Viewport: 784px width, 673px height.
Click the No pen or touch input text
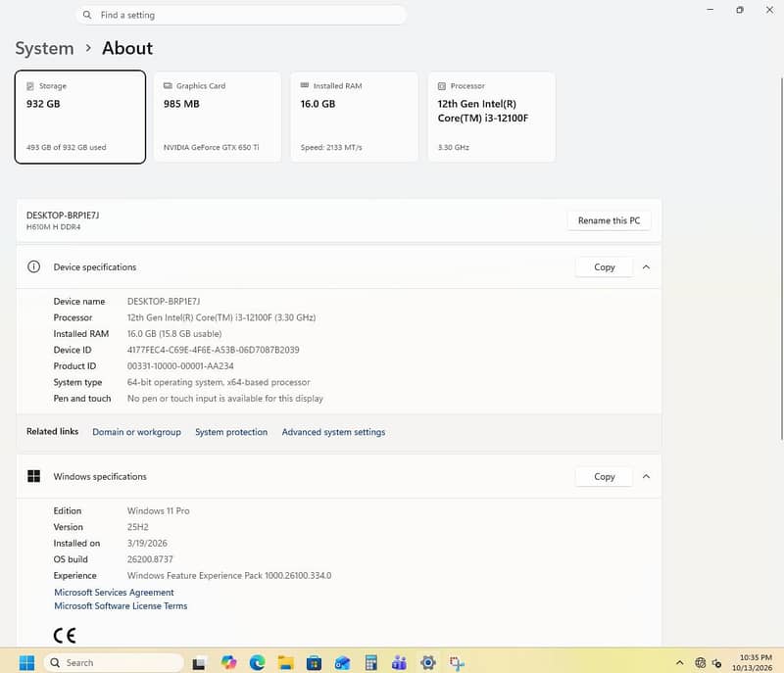[x=225, y=398]
